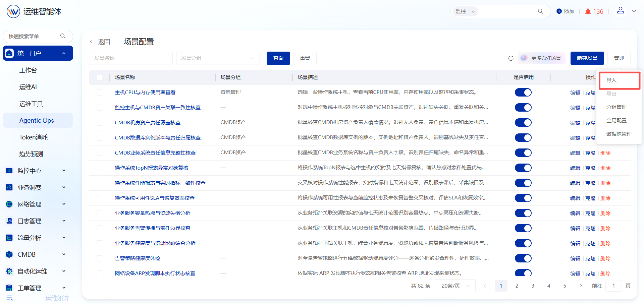Go to previous page arrow
This screenshot has height=305, width=644.
(485, 286)
